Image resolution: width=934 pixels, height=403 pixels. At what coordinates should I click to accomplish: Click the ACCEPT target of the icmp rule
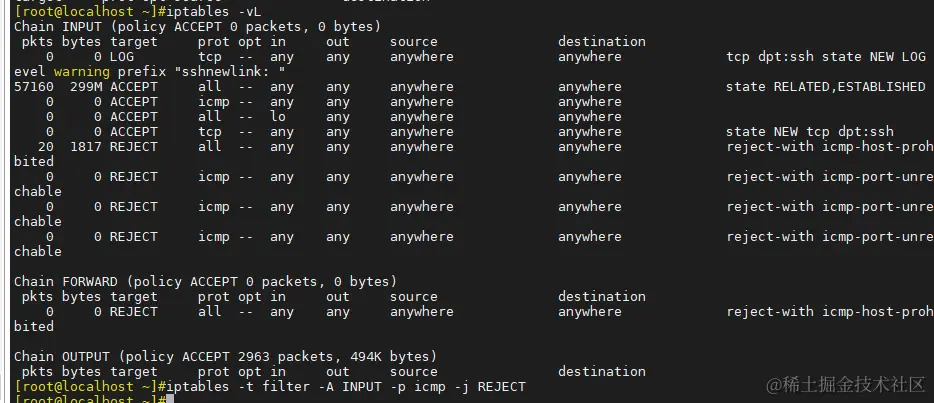pos(134,101)
